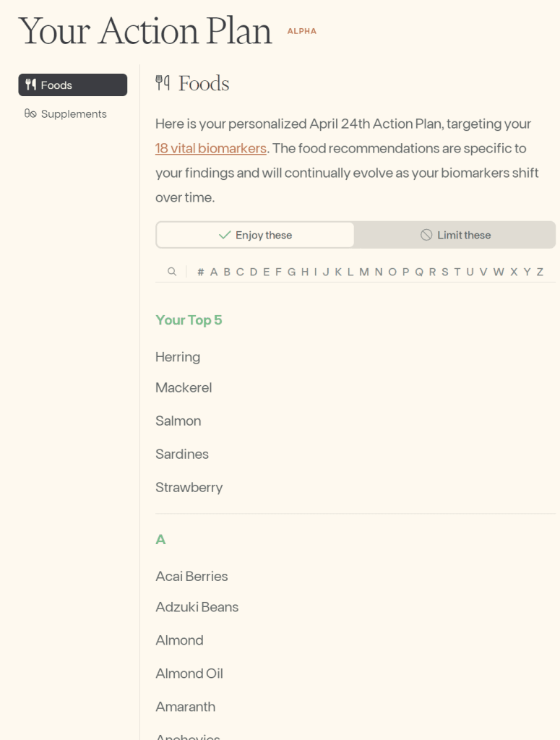The width and height of the screenshot is (560, 740).
Task: Jump to letter B in alphabet index
Action: [x=227, y=272]
